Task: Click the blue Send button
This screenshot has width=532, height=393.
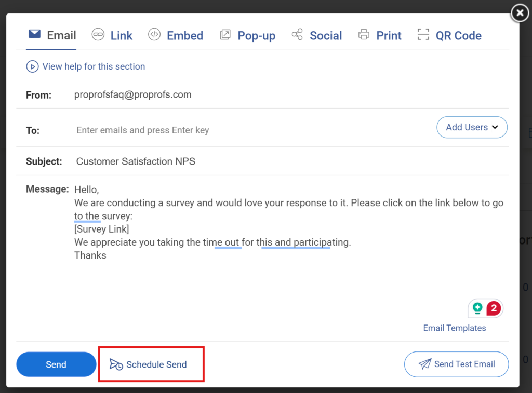Action: [x=56, y=364]
